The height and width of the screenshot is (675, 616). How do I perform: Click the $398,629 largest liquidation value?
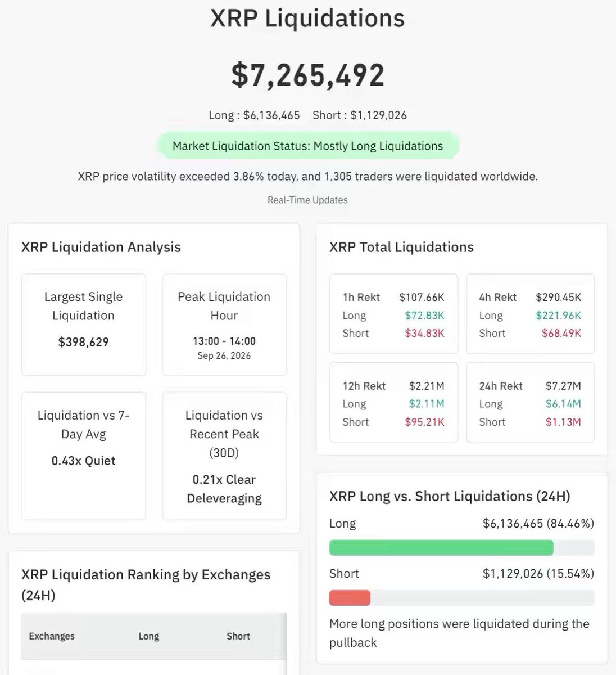(84, 342)
